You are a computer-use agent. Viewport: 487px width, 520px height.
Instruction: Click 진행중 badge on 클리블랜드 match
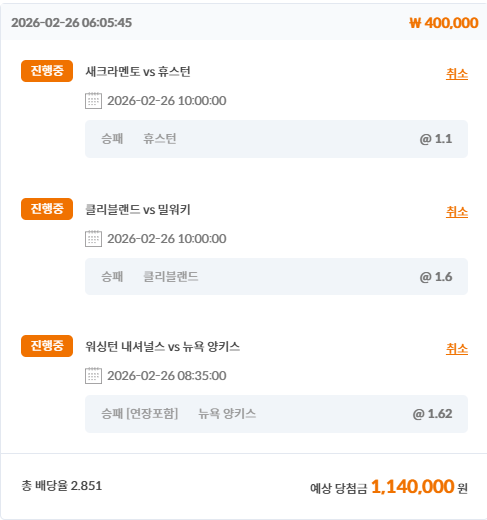click(x=47, y=209)
